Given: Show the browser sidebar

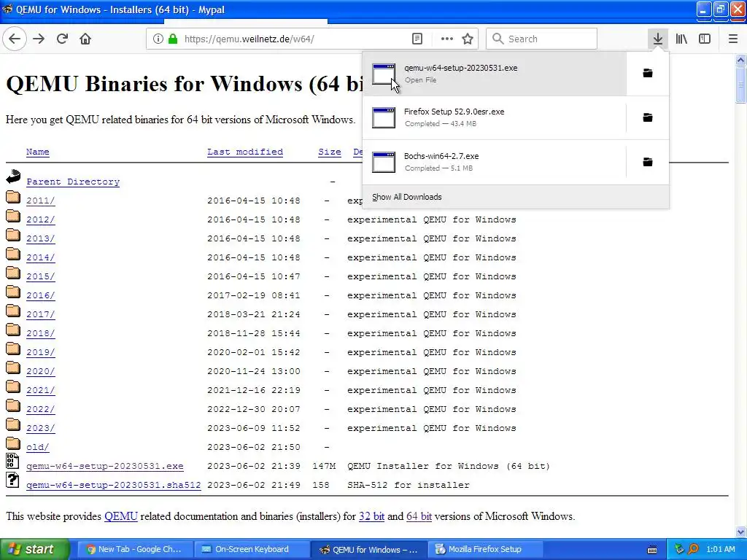Looking at the screenshot, I should tap(705, 39).
